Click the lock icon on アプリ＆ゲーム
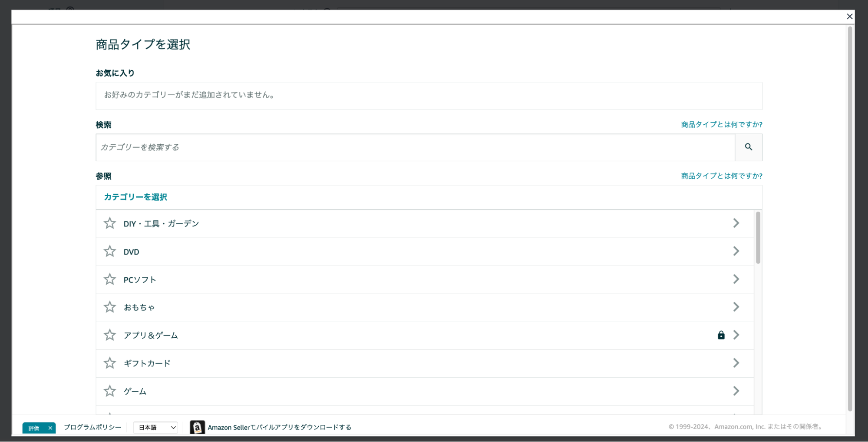868x442 pixels. [x=721, y=335]
